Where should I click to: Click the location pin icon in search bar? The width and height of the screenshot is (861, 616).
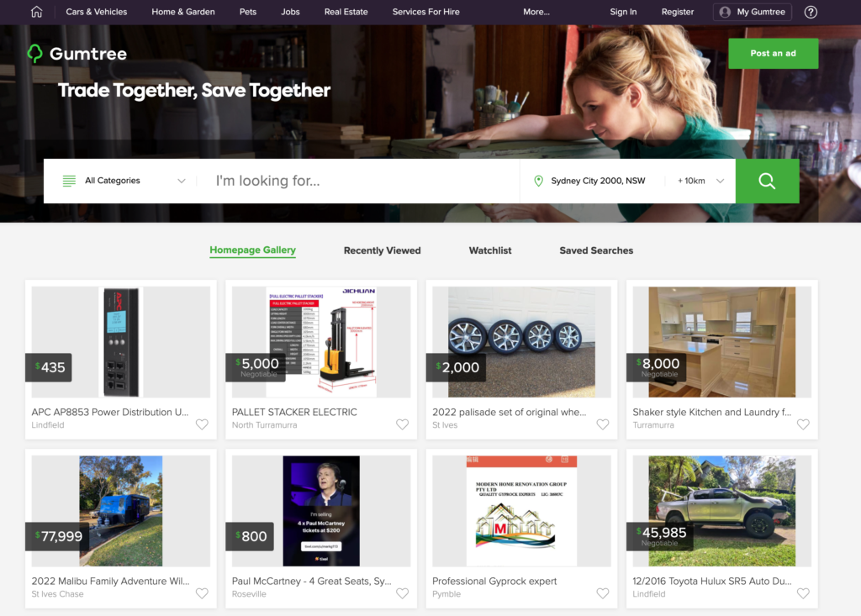click(539, 180)
